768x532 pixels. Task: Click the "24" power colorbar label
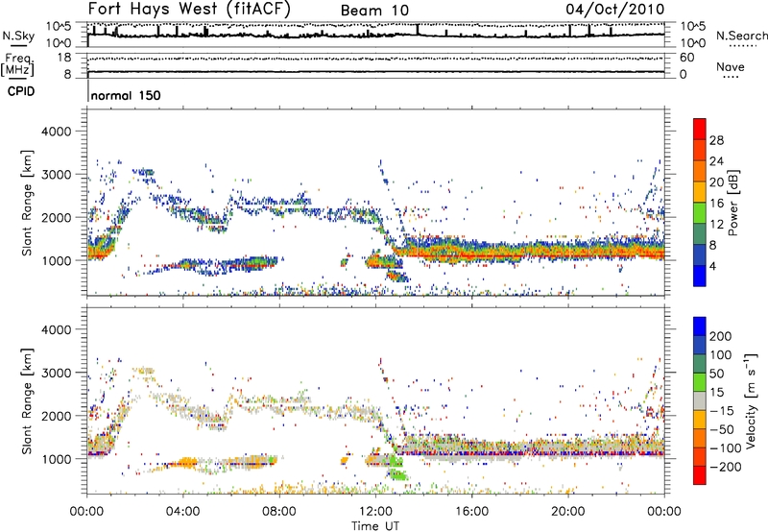pos(716,161)
